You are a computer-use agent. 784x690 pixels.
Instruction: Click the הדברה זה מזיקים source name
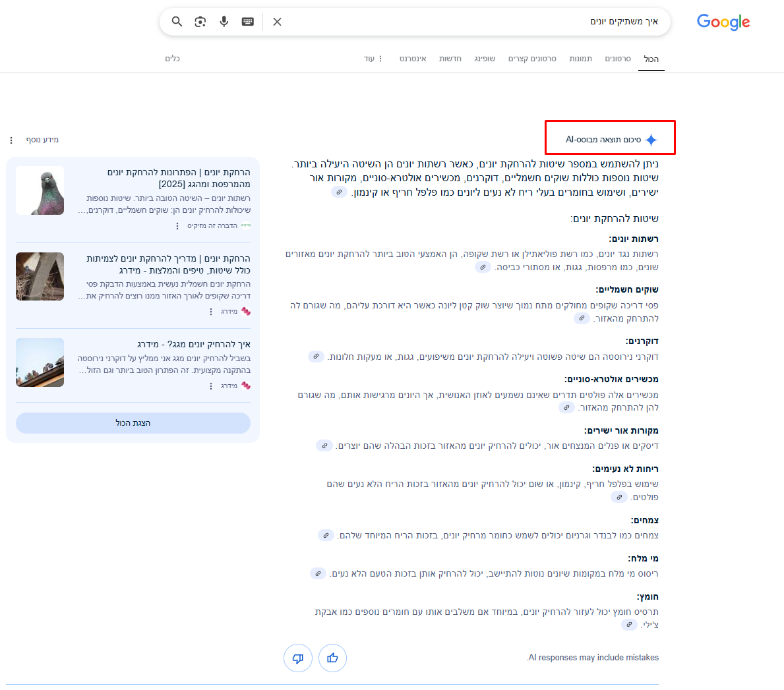coord(212,226)
